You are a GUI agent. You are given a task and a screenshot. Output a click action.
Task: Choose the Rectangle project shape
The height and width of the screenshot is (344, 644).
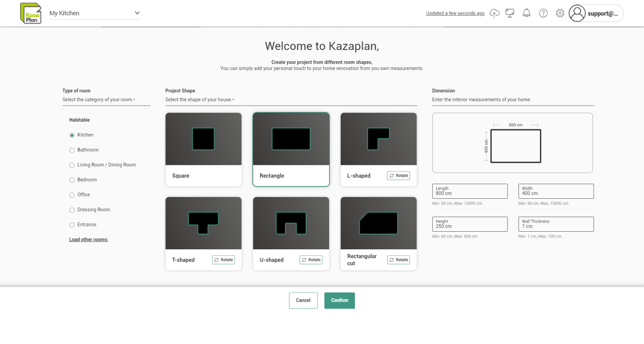291,149
